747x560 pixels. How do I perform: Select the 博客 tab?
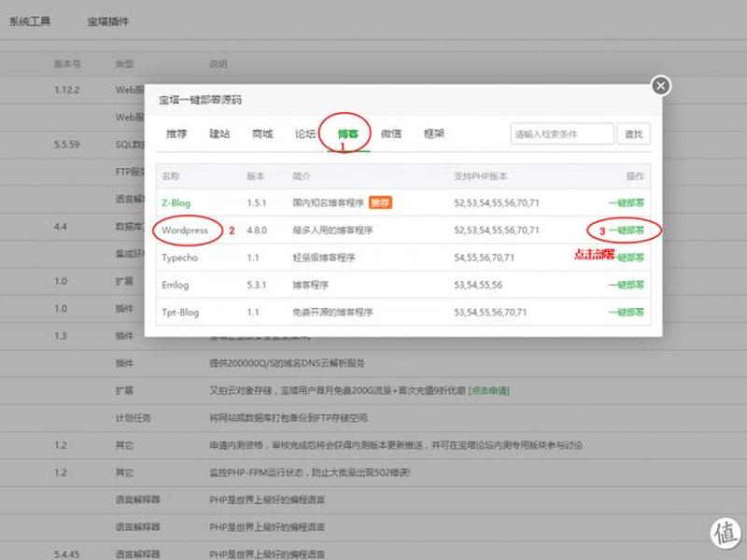click(x=347, y=133)
